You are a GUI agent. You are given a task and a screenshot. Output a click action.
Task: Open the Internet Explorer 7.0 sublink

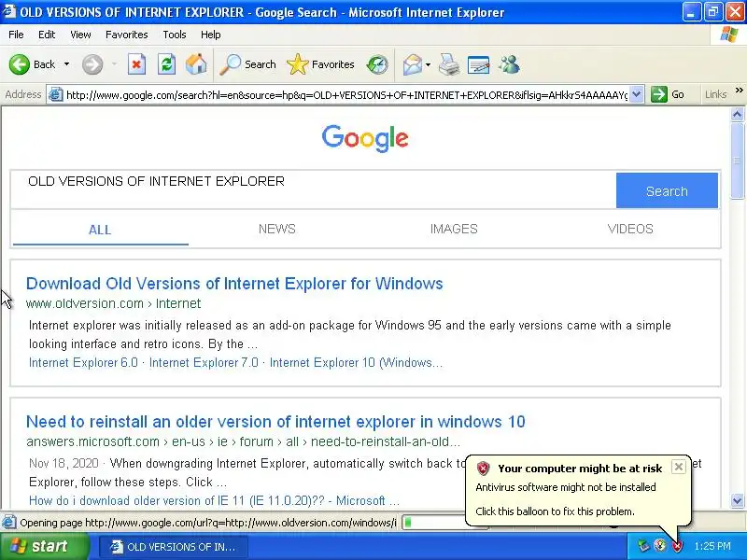204,363
